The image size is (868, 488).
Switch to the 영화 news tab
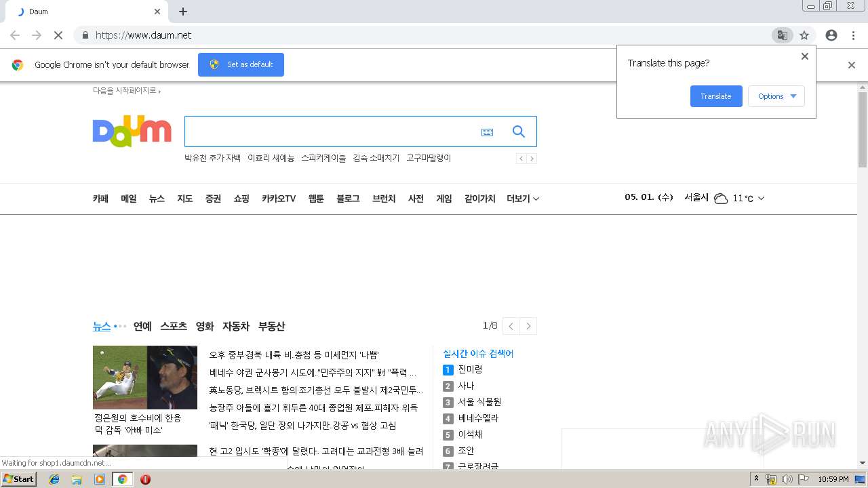(205, 326)
